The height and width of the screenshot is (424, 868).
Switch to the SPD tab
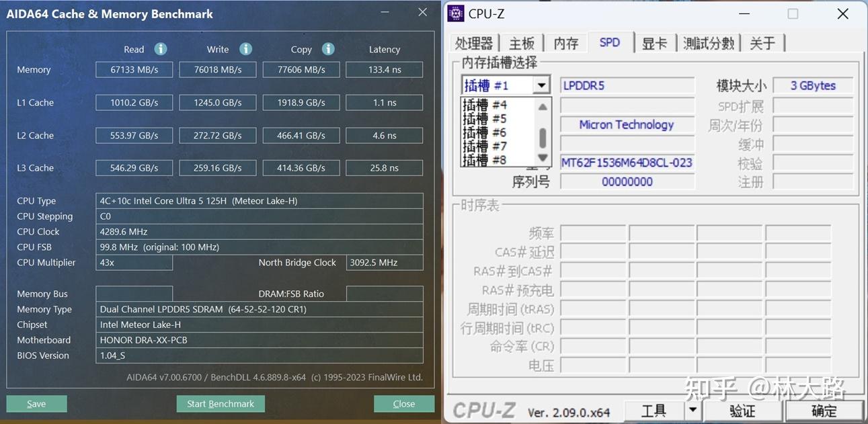610,42
